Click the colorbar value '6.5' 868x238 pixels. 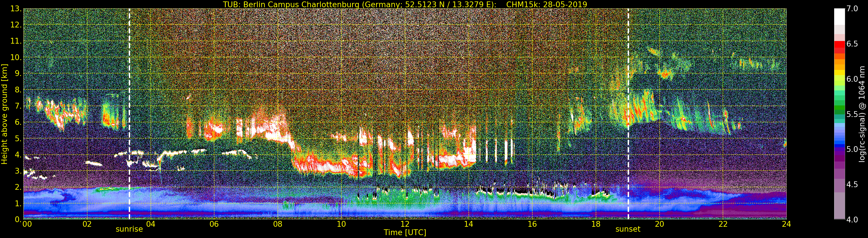pyautogui.click(x=852, y=44)
